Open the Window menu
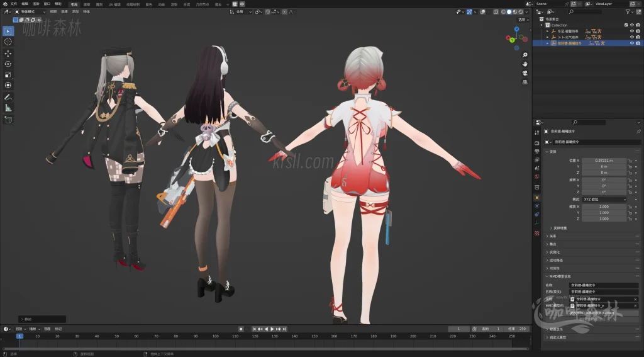Screen dimensions: 644x357 (47, 4)
